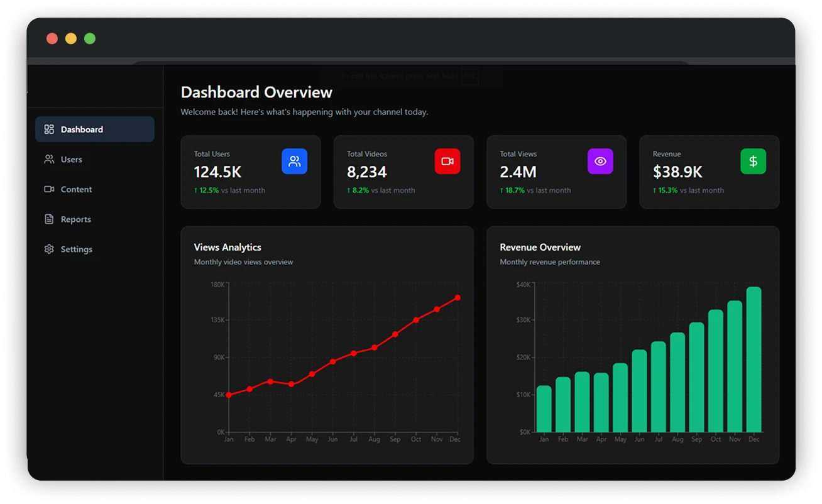Viewport: 822px width, 504px height.
Task: Click the green maximize traffic light button
Action: pyautogui.click(x=89, y=38)
